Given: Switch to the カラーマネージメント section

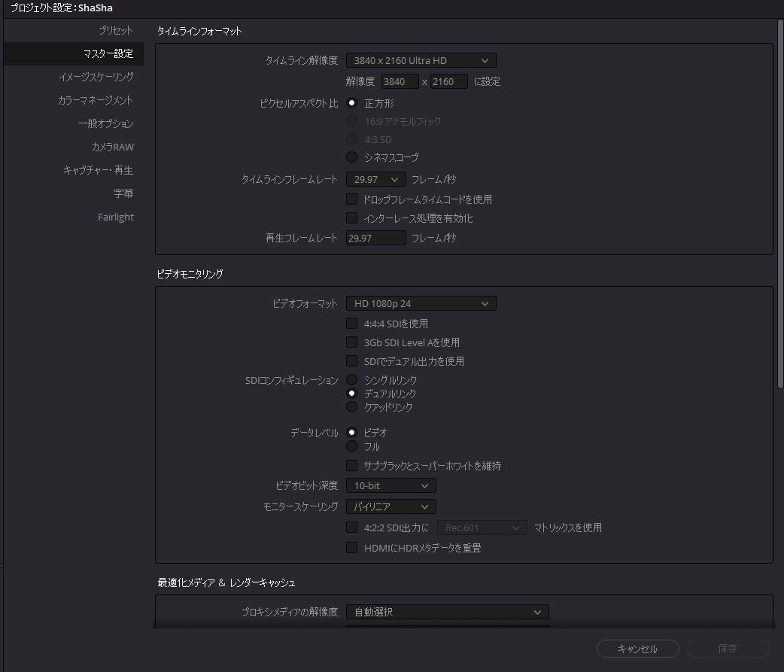Looking at the screenshot, I should point(96,100).
